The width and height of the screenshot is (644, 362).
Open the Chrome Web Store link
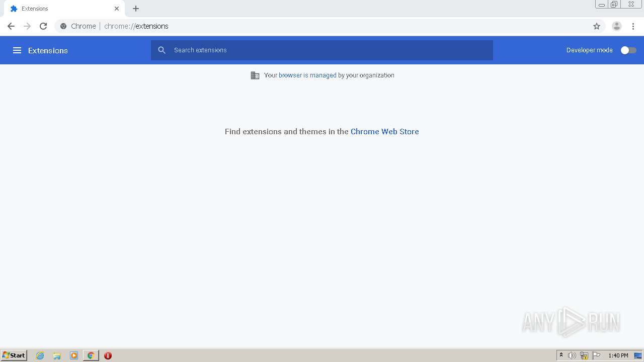point(384,131)
